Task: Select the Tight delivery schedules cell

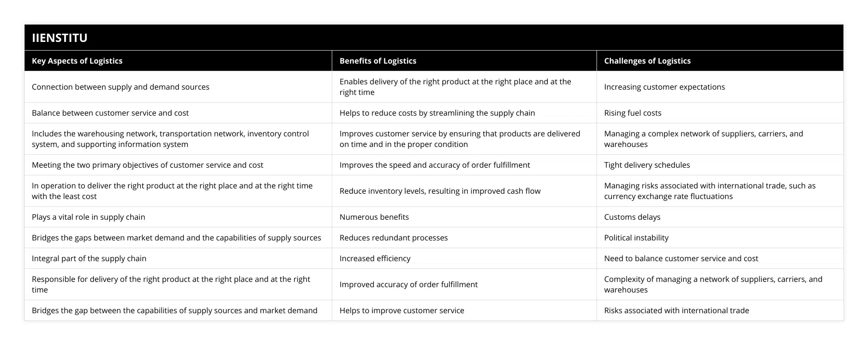Action: [x=647, y=165]
